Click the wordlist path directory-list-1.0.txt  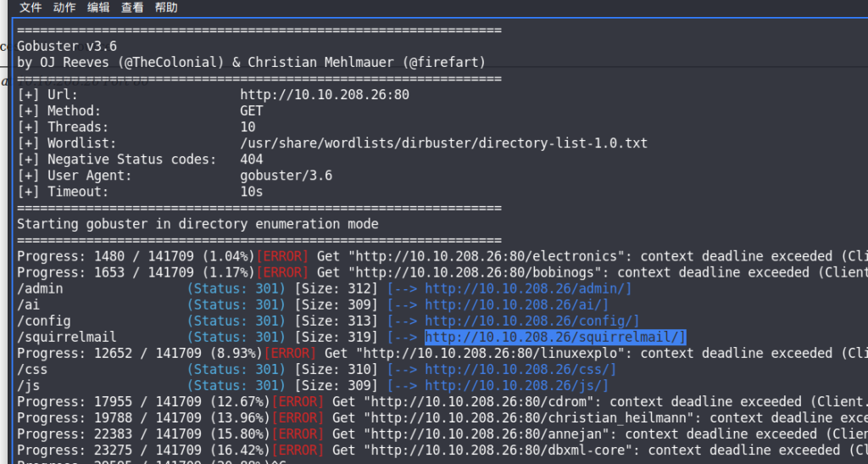pos(443,143)
